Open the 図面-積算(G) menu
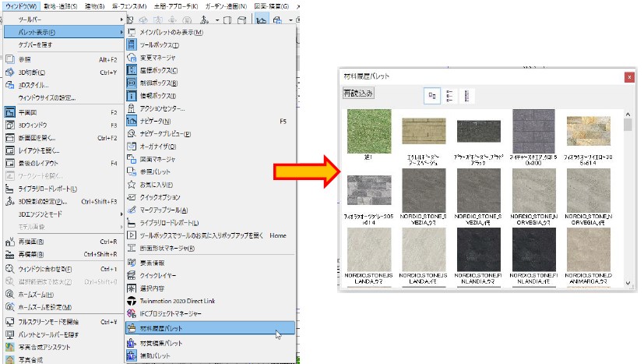644x364 pixels. (272, 6)
